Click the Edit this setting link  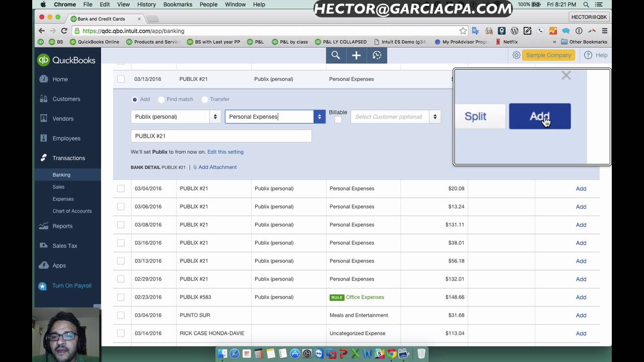pos(225,152)
